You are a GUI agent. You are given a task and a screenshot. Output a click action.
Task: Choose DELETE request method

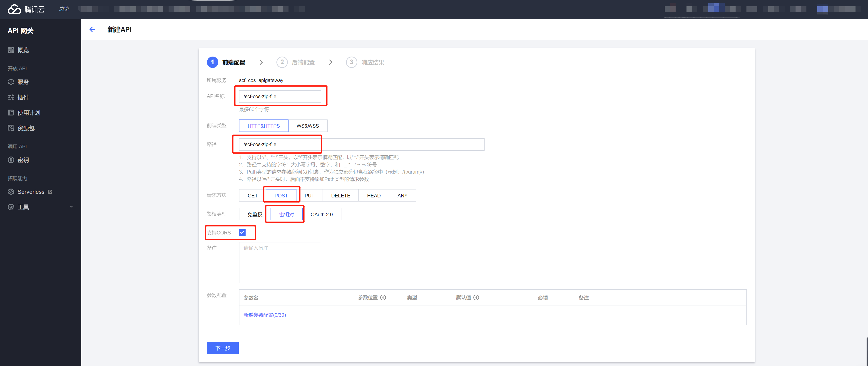click(341, 195)
